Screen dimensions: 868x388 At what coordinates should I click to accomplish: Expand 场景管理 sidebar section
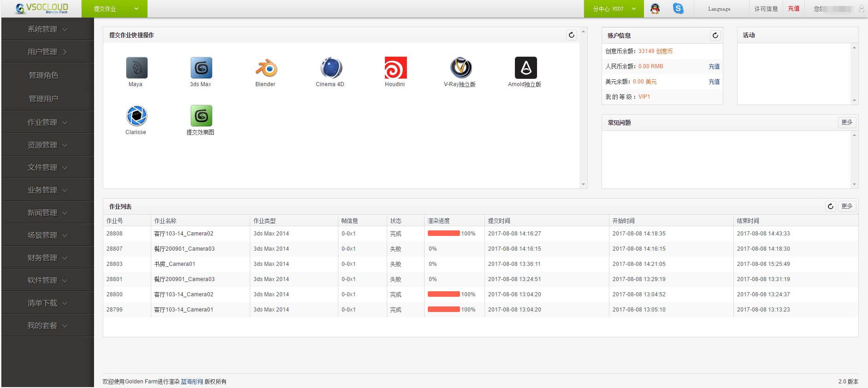click(47, 235)
